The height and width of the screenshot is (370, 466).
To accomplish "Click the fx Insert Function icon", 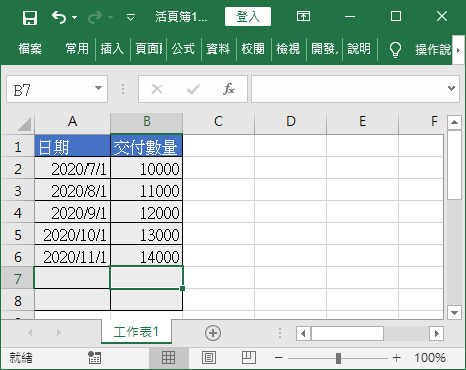I will pyautogui.click(x=229, y=89).
